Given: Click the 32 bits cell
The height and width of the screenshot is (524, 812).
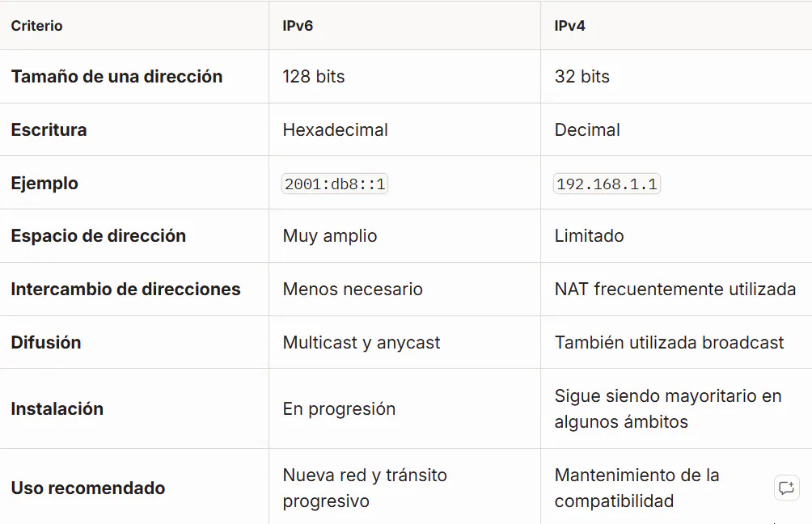Looking at the screenshot, I should click(x=582, y=77).
